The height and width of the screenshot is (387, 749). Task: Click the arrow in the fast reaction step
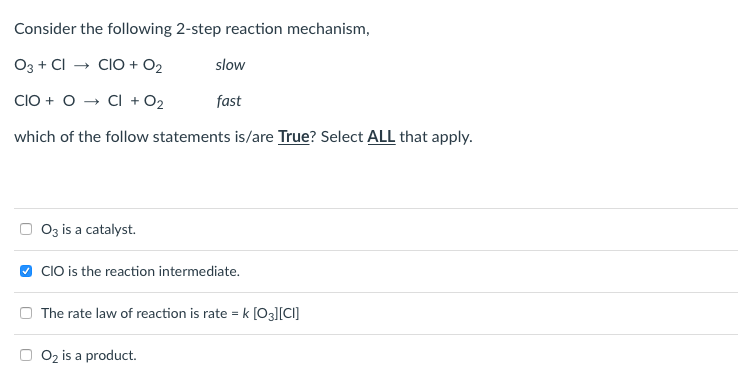(x=91, y=101)
